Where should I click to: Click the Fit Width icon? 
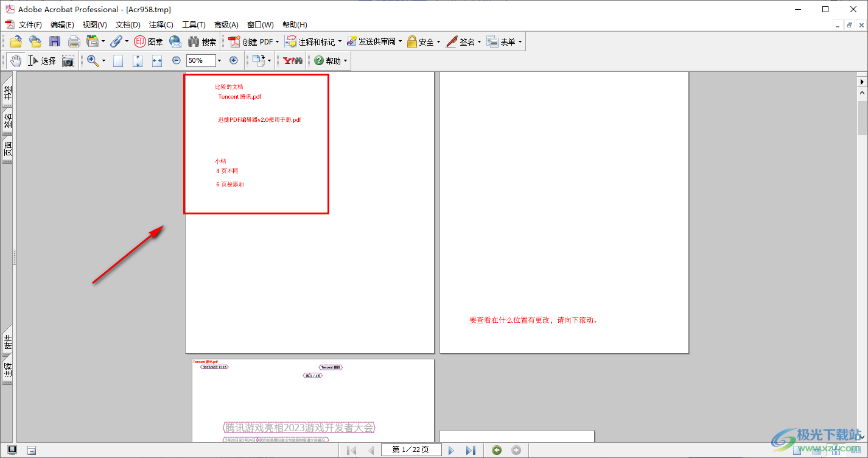[157, 60]
